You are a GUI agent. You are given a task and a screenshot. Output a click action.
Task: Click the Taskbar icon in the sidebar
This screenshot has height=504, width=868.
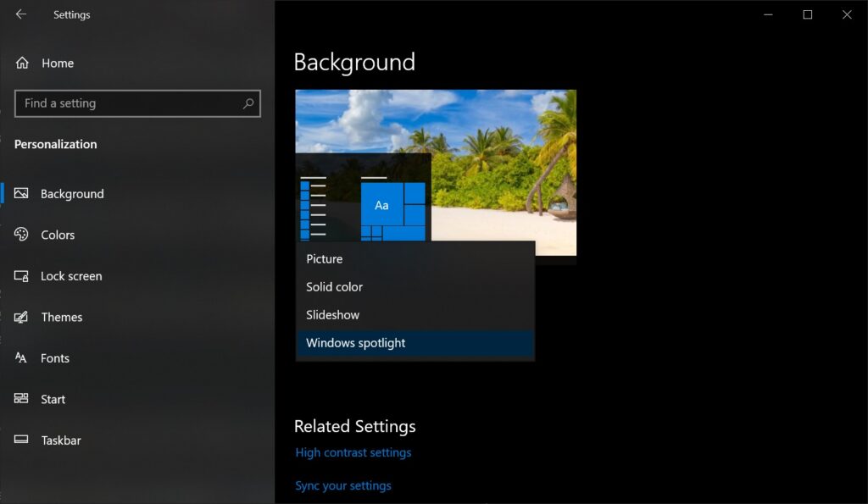21,440
